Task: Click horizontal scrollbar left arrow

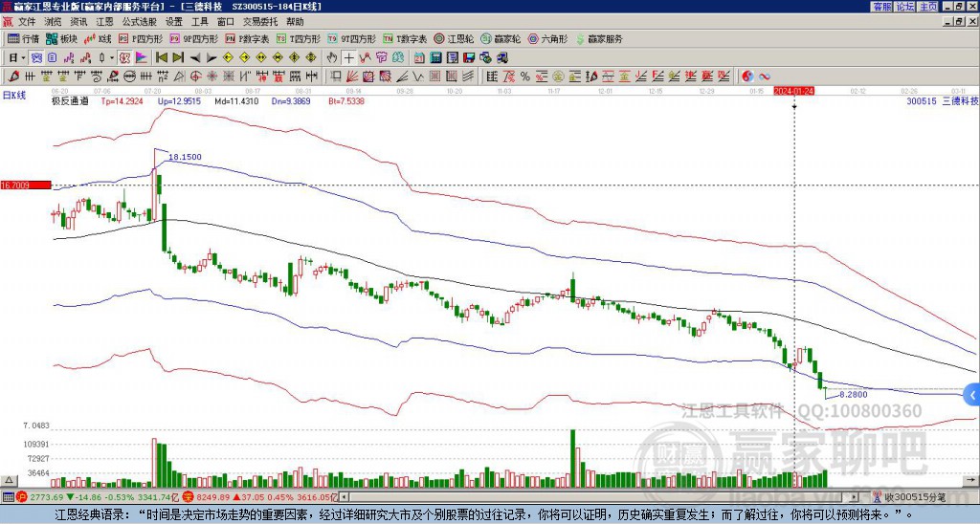Action: tap(344, 497)
